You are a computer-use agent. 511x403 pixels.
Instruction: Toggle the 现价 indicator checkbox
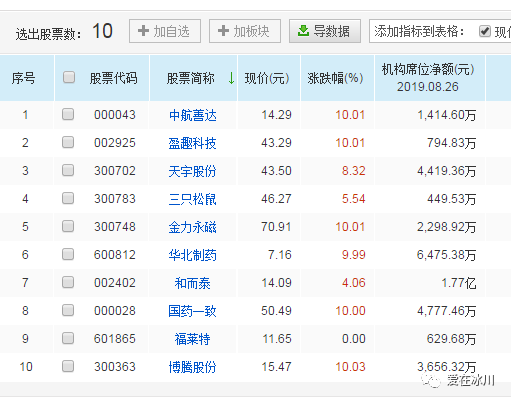point(485,31)
